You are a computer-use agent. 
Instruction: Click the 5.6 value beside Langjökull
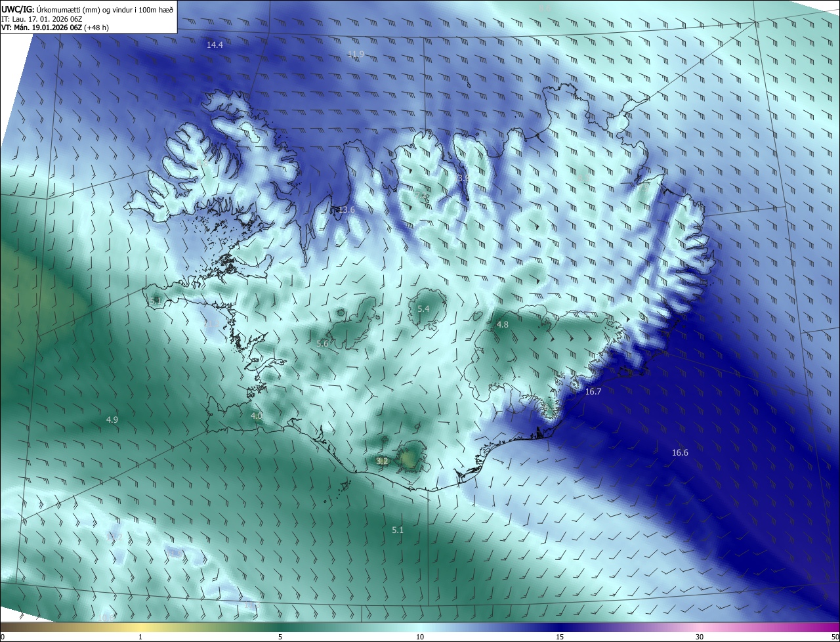coord(322,343)
